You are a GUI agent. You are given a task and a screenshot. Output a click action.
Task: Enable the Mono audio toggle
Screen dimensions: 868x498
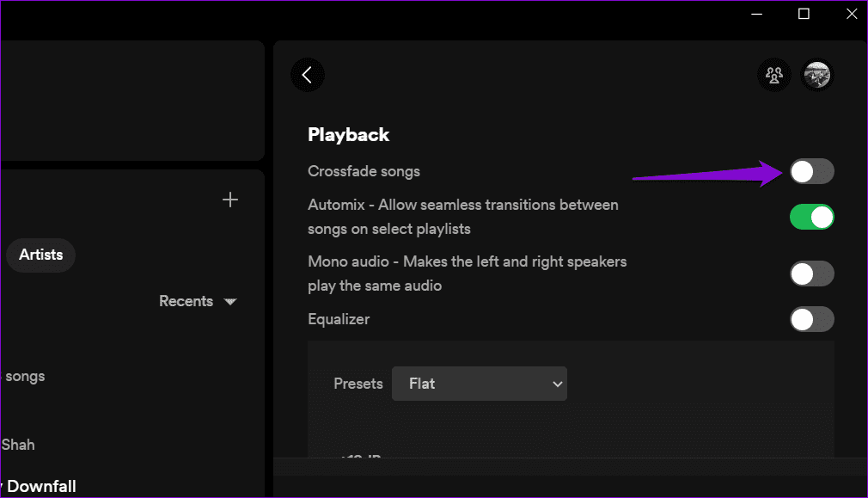click(x=811, y=274)
